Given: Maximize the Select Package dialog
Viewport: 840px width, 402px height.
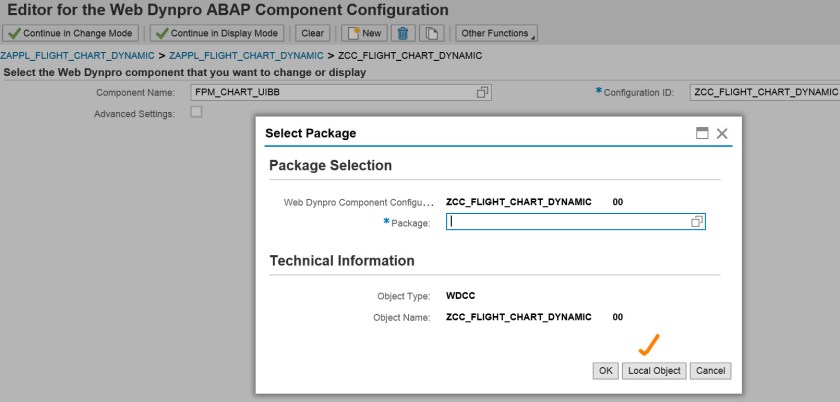Looking at the screenshot, I should (x=702, y=133).
